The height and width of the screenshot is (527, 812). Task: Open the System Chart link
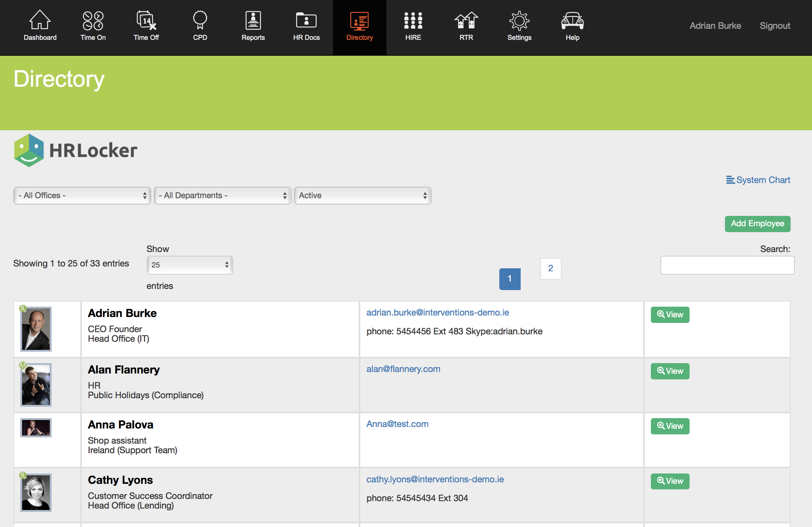coord(758,180)
